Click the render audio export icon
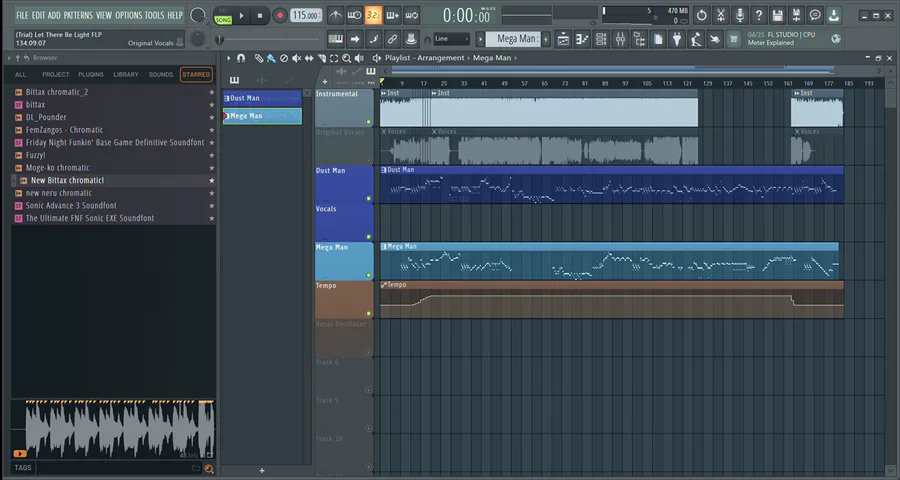Viewport: 900px width, 480px height. 796,16
